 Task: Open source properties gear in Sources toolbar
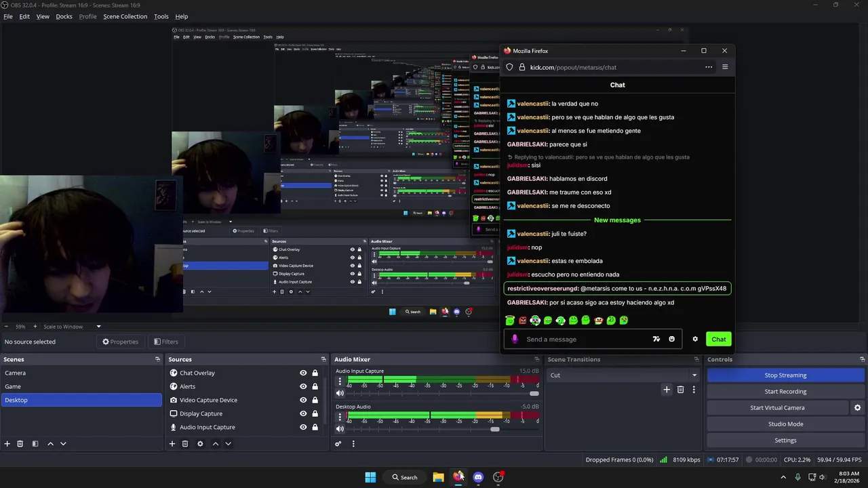(x=200, y=444)
